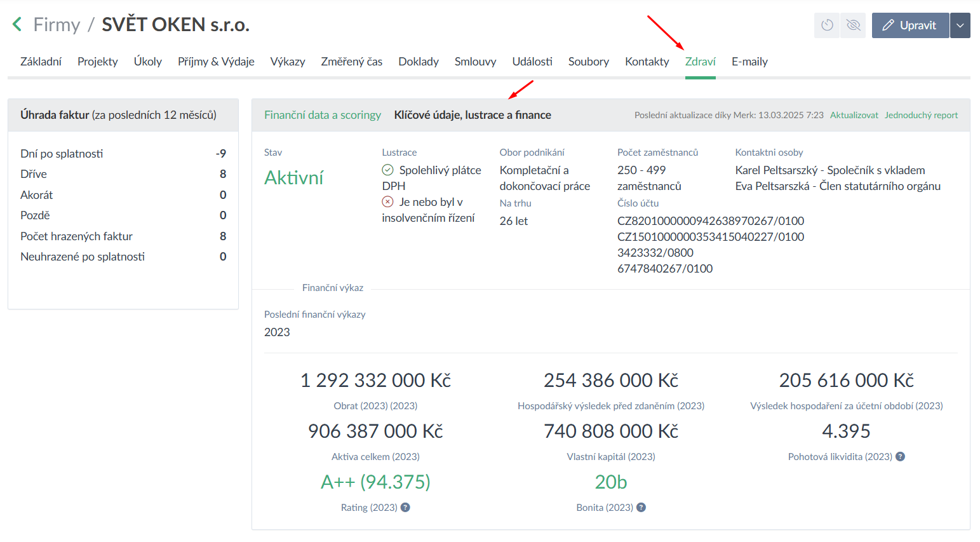Click the green checkmark icon for Spolehlivý plátce
This screenshot has width=980, height=542.
pyautogui.click(x=387, y=170)
